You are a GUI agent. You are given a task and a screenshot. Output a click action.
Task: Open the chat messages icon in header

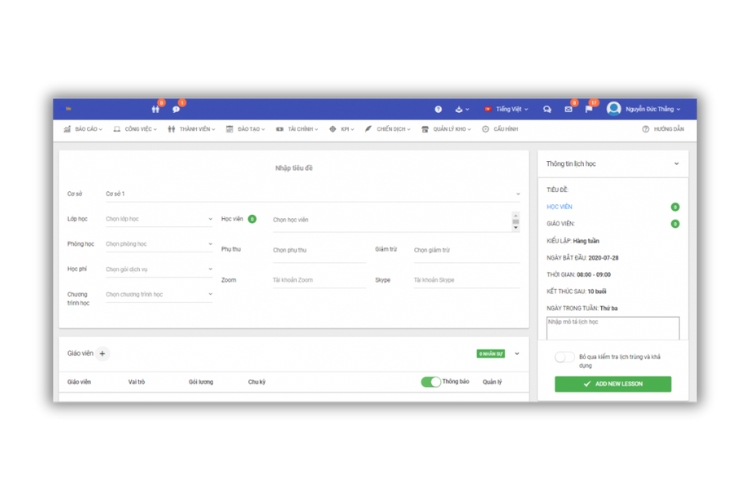[x=547, y=109]
